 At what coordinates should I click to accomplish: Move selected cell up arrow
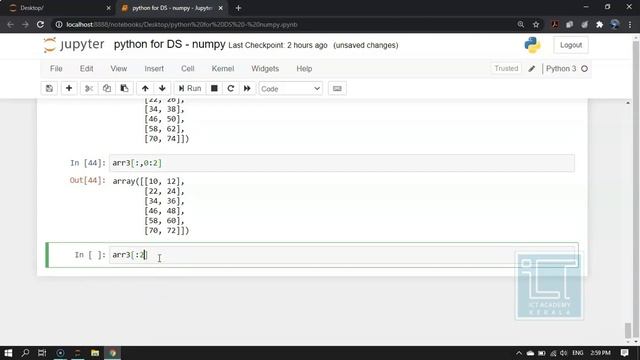click(145, 89)
